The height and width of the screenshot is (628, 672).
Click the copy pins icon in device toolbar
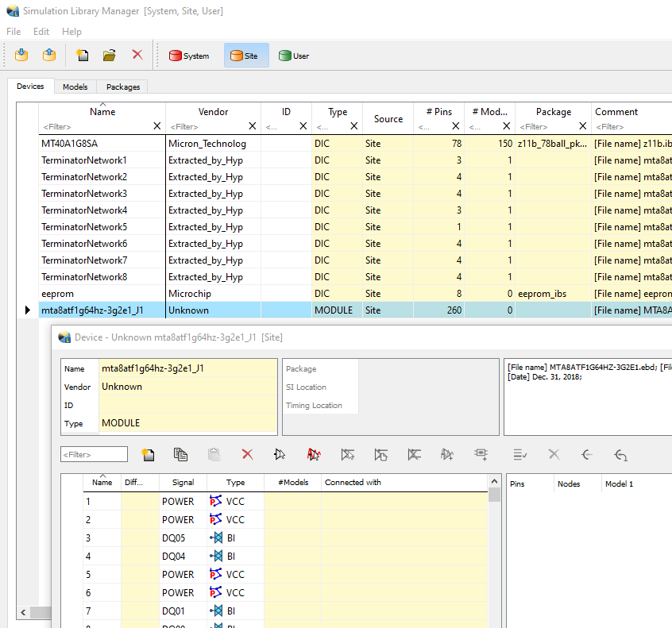coord(180,454)
